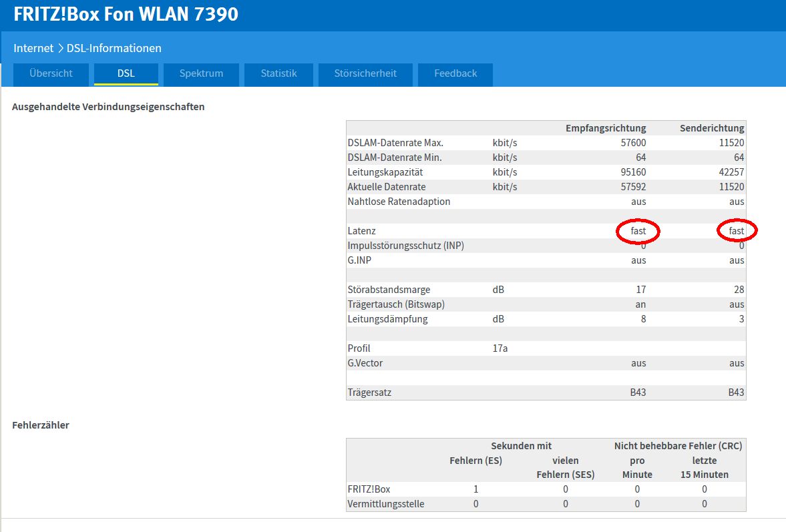Viewport: 786px width, 532px height.
Task: Open the Spektrum tab
Action: point(201,73)
